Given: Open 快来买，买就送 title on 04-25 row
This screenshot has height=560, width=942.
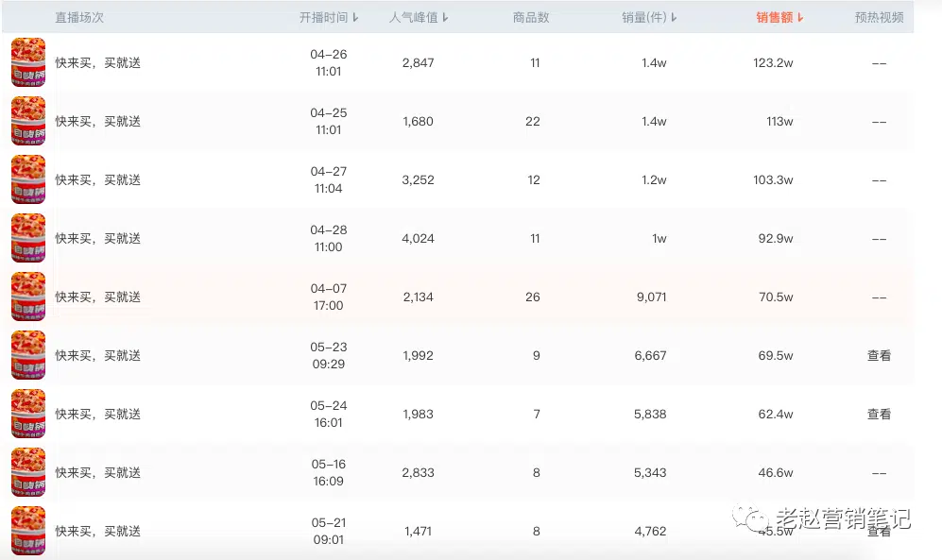Looking at the screenshot, I should coord(98,121).
